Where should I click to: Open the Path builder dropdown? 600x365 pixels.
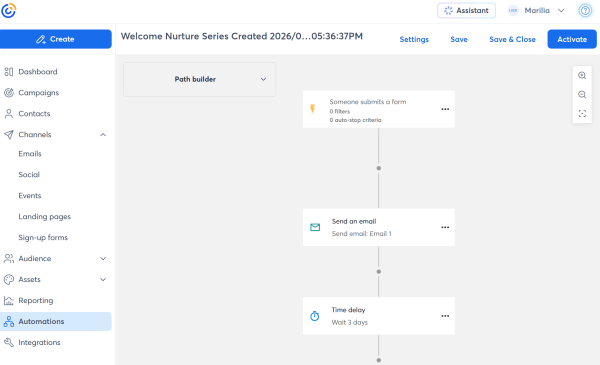(199, 79)
